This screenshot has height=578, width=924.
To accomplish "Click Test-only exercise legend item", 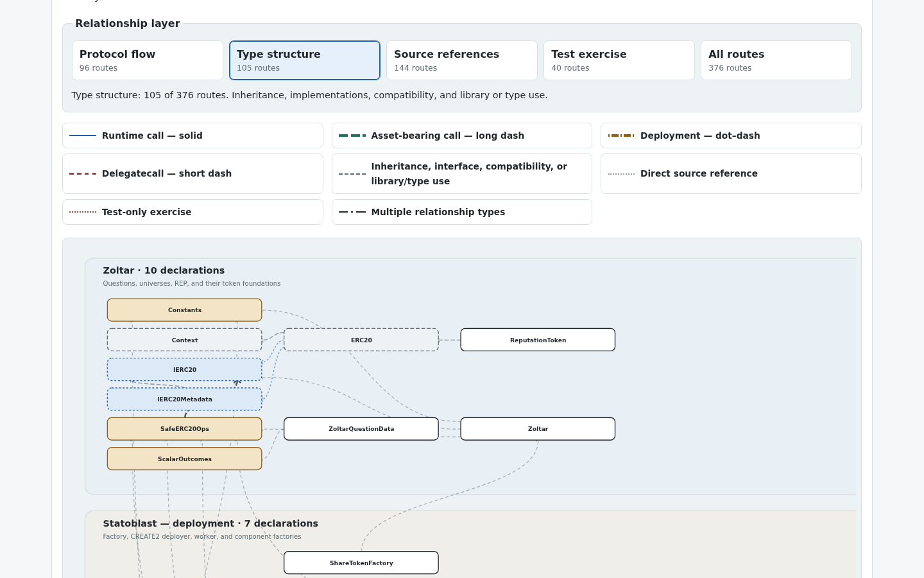I will (x=193, y=212).
